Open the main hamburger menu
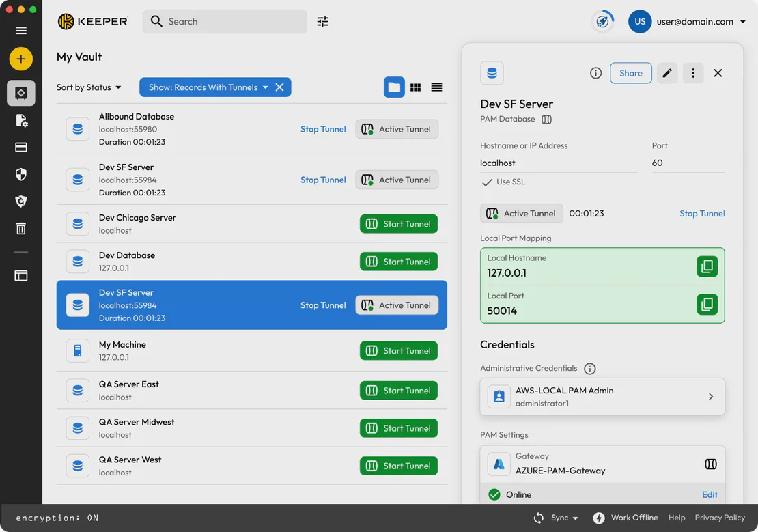 coord(20,30)
